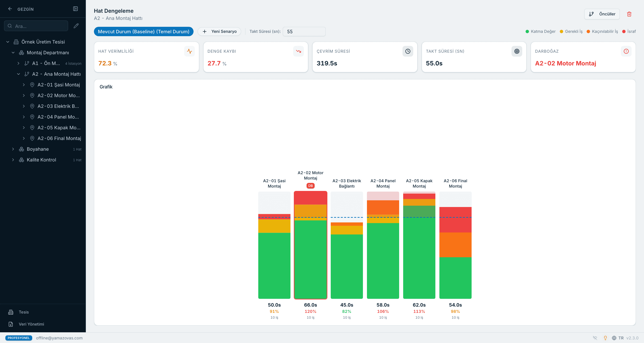The height and width of the screenshot is (343, 644).
Task: Click the DB bottleneck badge
Action: [x=310, y=186]
